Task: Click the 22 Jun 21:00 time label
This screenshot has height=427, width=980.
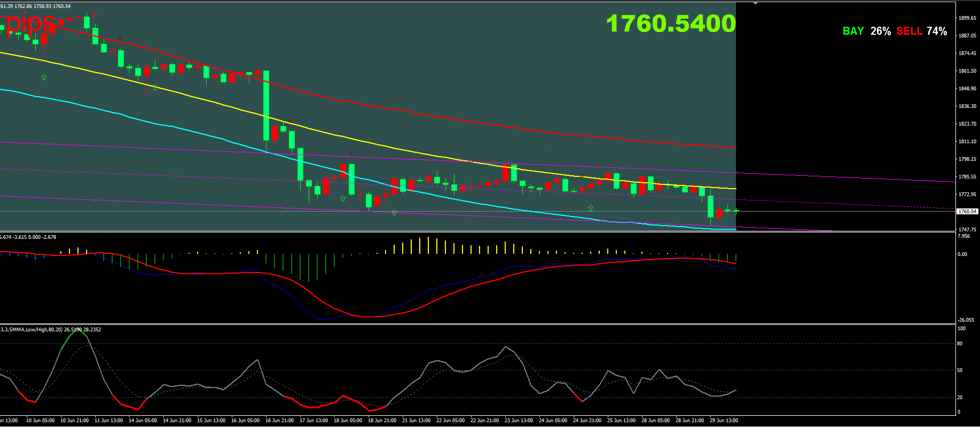Action: (484, 421)
